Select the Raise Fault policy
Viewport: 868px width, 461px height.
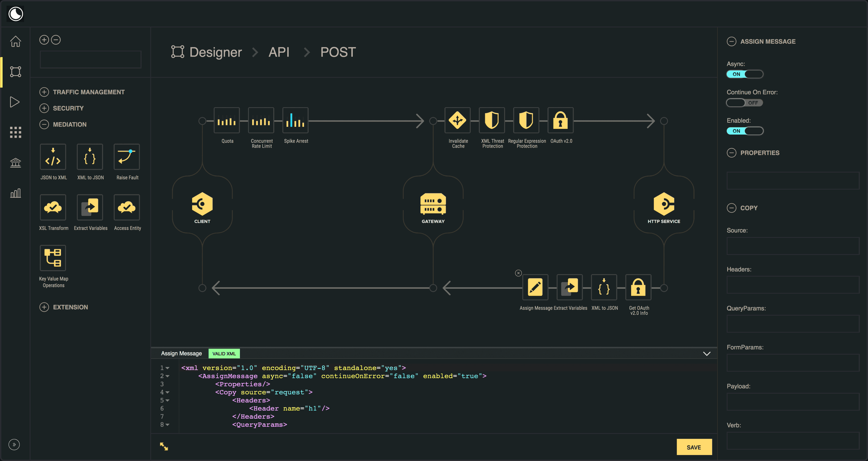127,157
